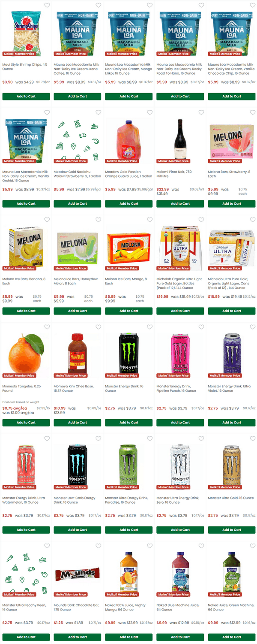
Task: Toggle favorite heart for Mounds Dark Chocolate Bar
Action: 99,546
